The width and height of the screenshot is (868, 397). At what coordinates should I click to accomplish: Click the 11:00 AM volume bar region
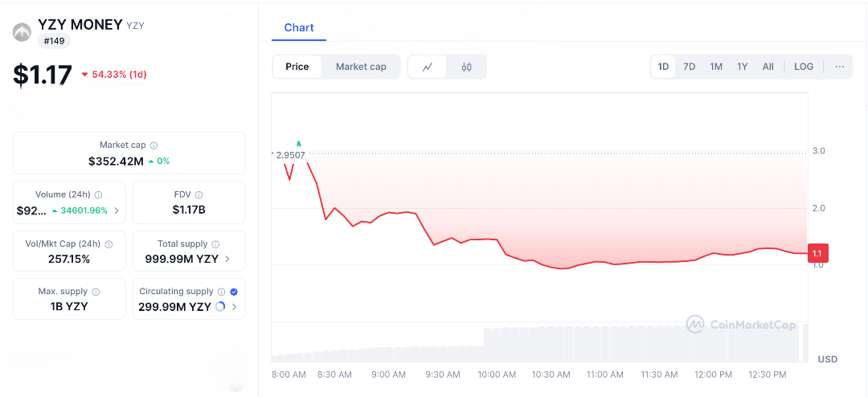pyautogui.click(x=605, y=344)
